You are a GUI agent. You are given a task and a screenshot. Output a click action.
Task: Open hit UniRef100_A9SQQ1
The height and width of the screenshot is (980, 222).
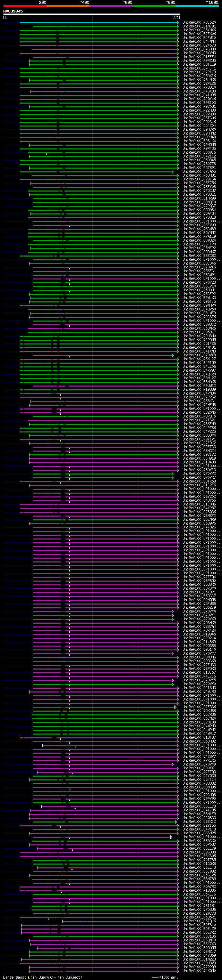point(199,106)
